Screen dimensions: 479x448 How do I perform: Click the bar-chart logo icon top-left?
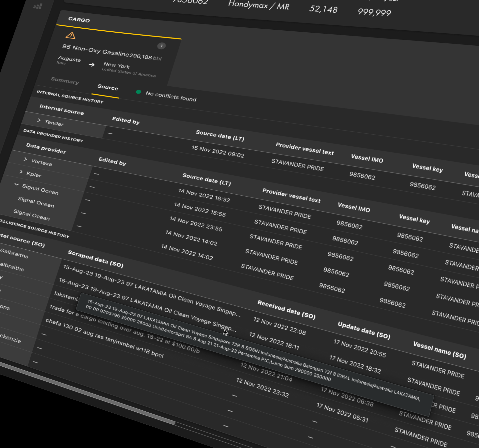pyautogui.click(x=38, y=6)
